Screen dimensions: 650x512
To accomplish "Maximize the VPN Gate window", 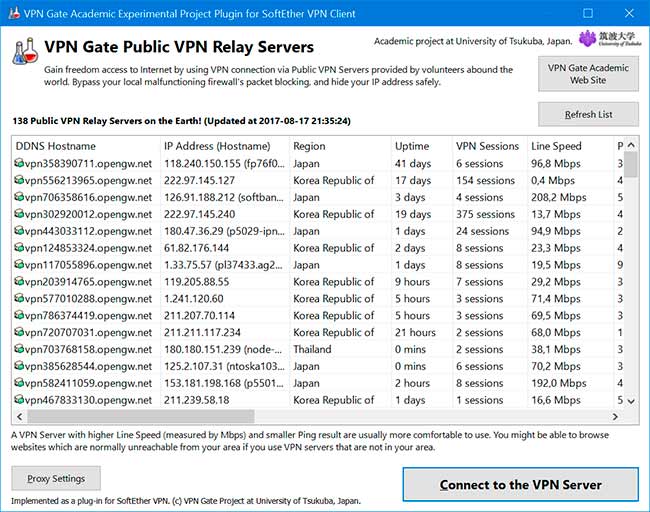I will (587, 13).
